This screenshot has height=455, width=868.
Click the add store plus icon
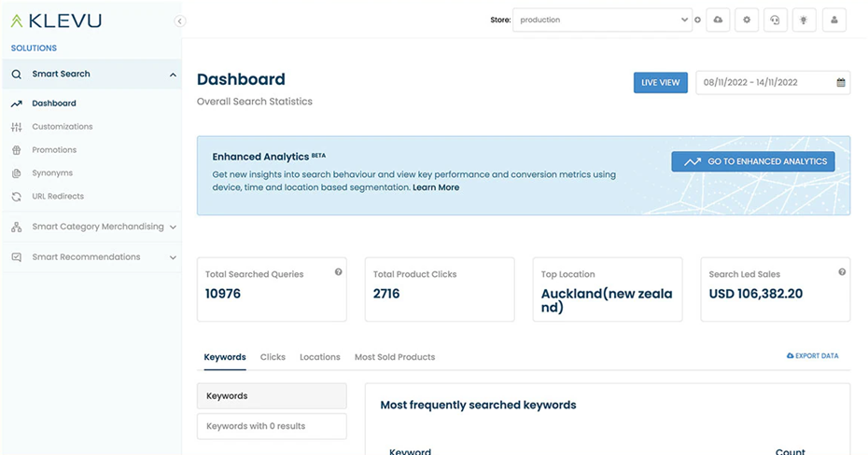click(697, 20)
